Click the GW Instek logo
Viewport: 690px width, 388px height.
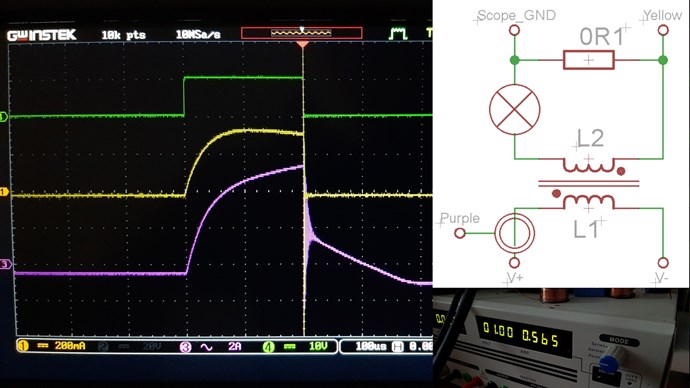[x=42, y=35]
